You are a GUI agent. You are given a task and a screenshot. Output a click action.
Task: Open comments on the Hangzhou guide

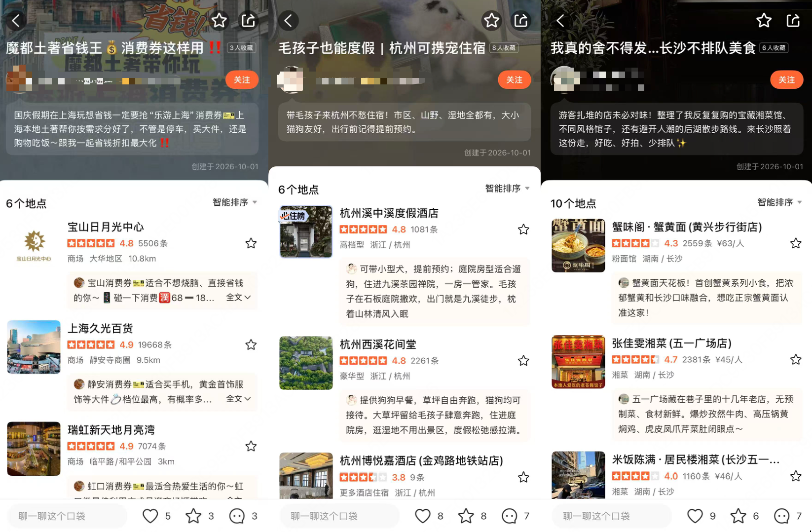click(510, 516)
